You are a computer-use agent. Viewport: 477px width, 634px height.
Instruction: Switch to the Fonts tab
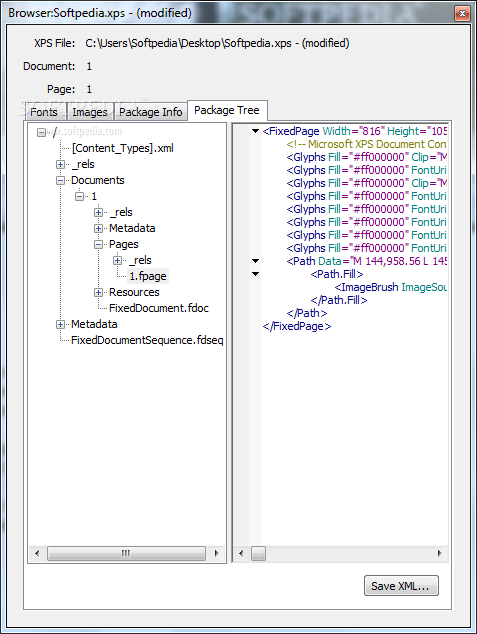click(x=44, y=112)
